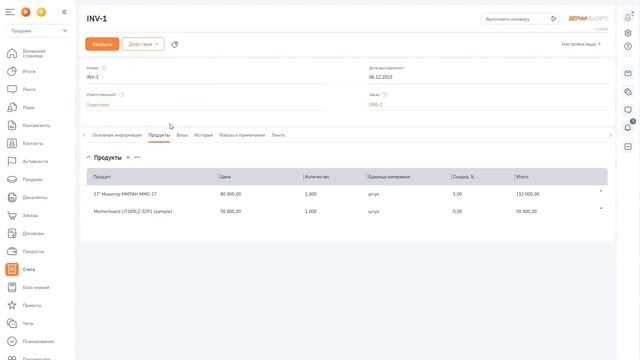
Task: Click the date field 06.12.2023
Action: pos(488,77)
